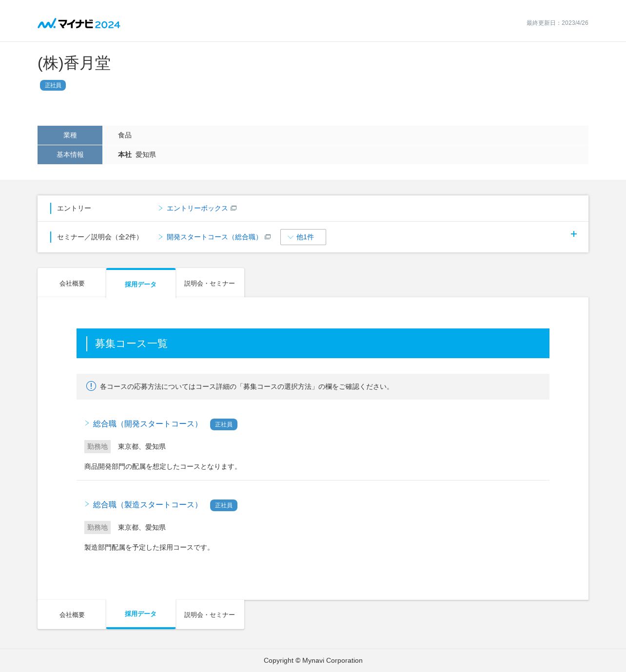Open the 開発スタートコース（総合職） seminar link

(x=215, y=237)
